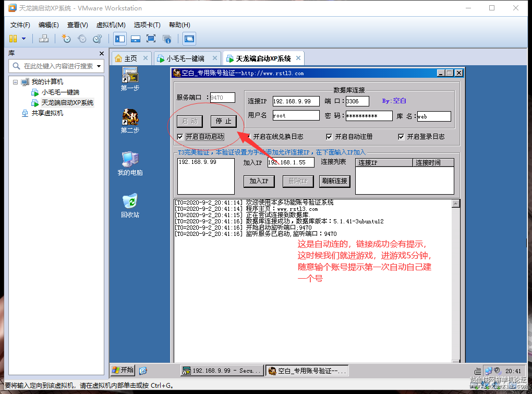Click the XP 开始 start button
The image size is (532, 394).
coord(123,370)
